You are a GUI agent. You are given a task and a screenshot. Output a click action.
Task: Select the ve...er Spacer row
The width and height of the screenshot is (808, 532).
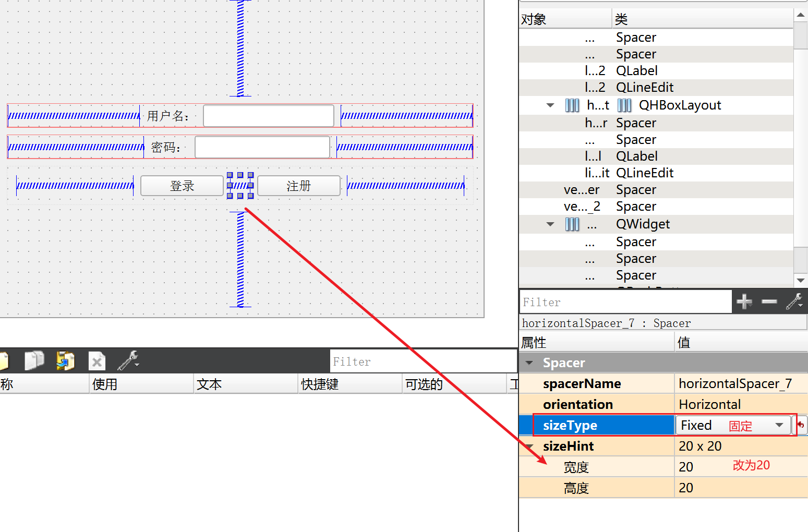point(656,190)
